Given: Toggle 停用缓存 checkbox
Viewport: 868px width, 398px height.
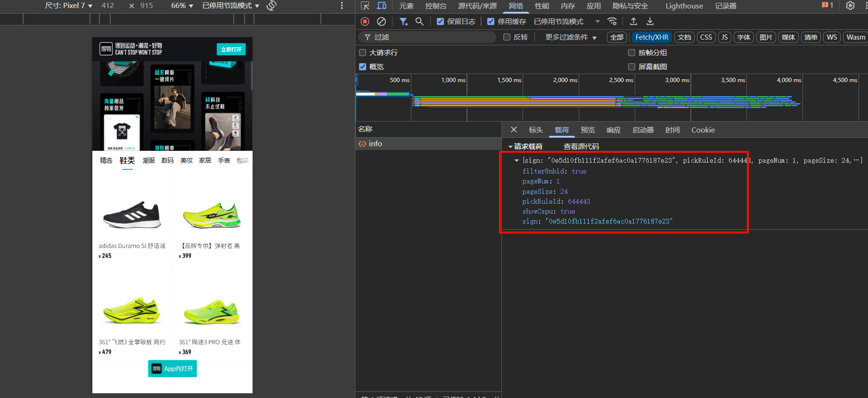Looking at the screenshot, I should (x=491, y=21).
